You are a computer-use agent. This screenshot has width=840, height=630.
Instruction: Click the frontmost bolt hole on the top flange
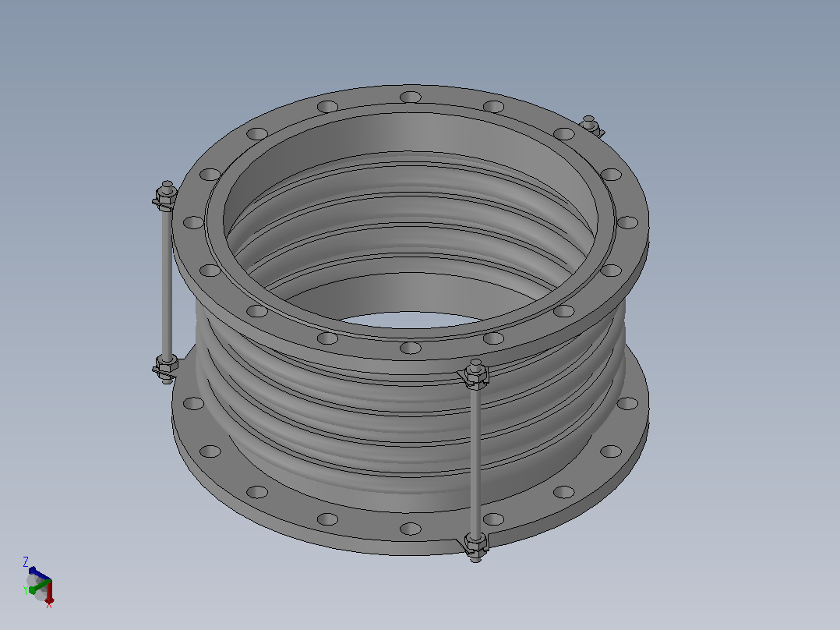tap(411, 348)
